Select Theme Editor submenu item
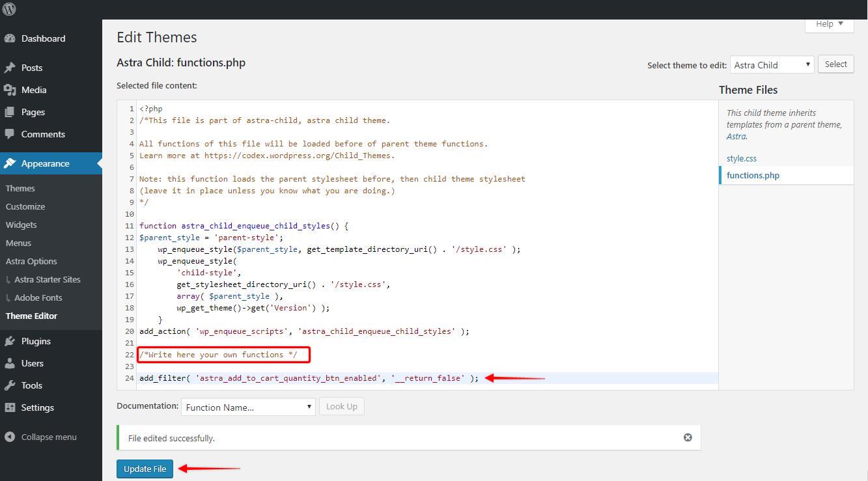The width and height of the screenshot is (868, 481). [31, 316]
